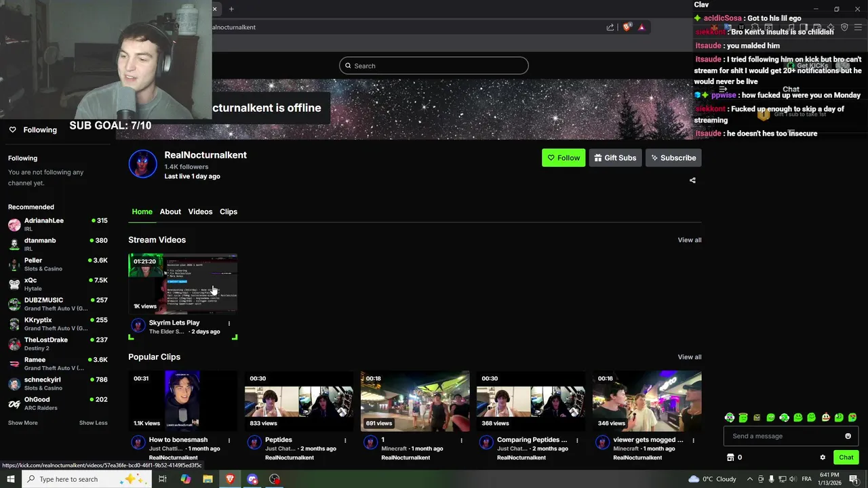
Task: Open the Clips tab
Action: (229, 211)
